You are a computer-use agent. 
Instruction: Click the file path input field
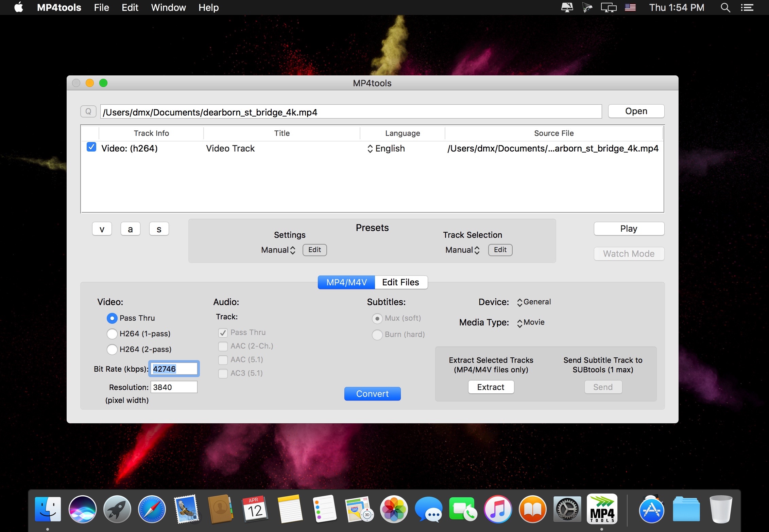[x=351, y=112]
